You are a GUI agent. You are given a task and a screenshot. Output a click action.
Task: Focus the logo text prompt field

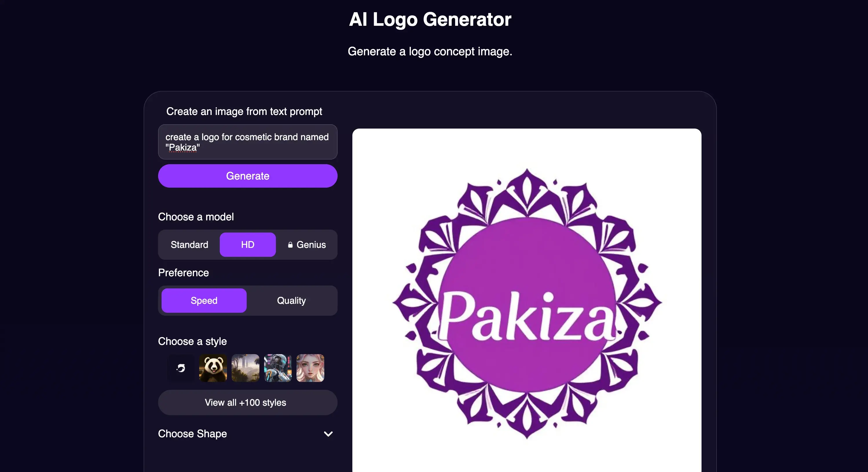248,142
